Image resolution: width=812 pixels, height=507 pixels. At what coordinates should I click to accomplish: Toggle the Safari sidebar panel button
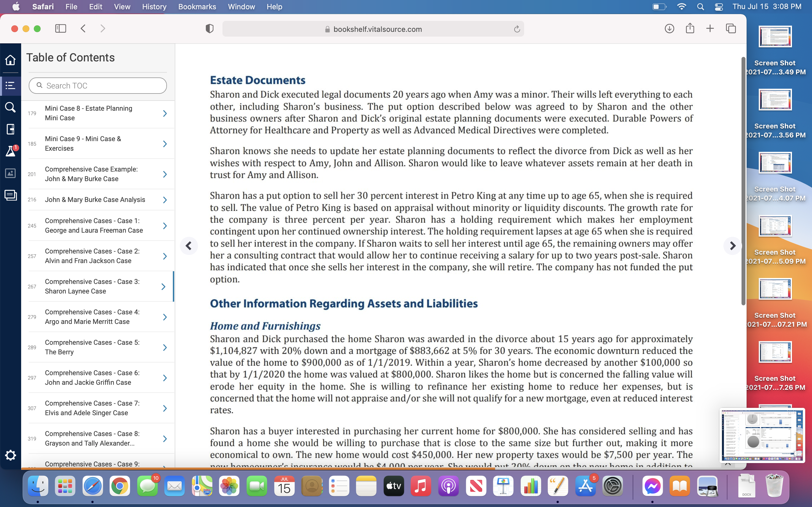[60, 28]
